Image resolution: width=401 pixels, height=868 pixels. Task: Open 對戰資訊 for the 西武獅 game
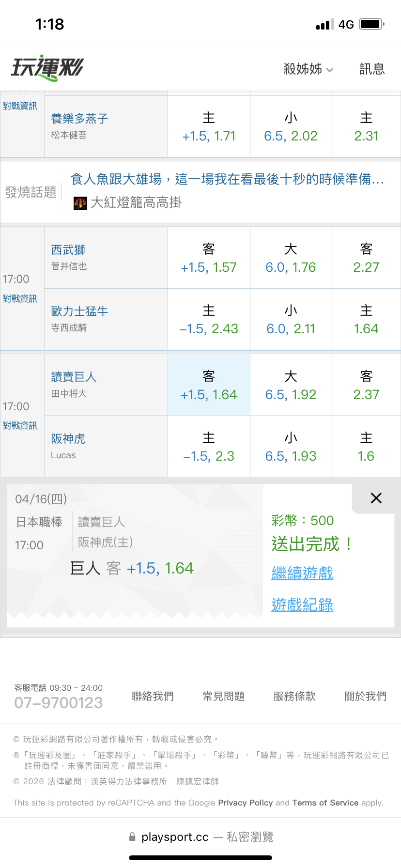[20, 298]
